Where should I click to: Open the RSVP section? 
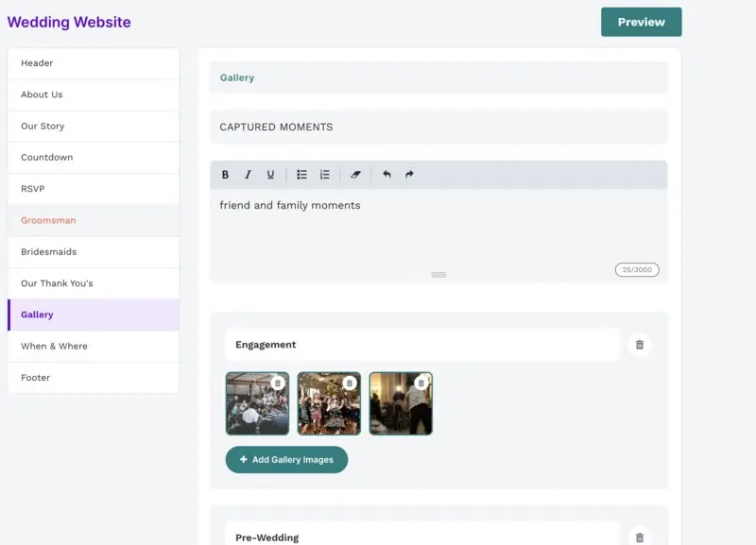tap(94, 189)
